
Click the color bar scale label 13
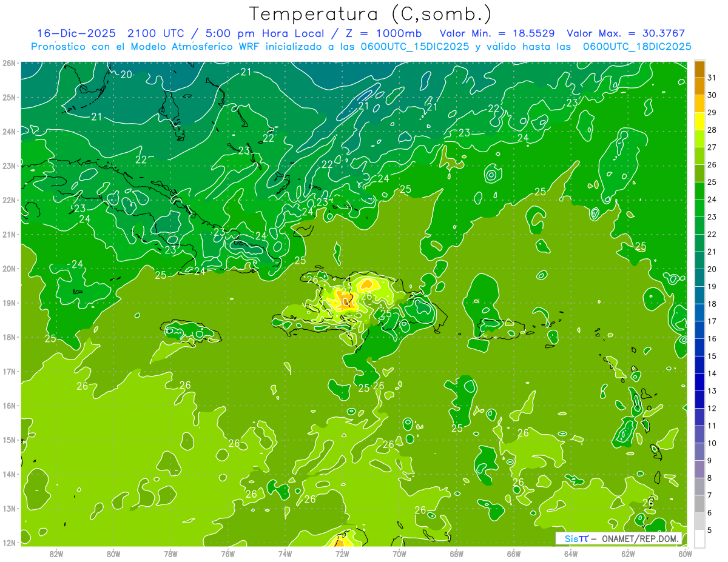point(712,391)
